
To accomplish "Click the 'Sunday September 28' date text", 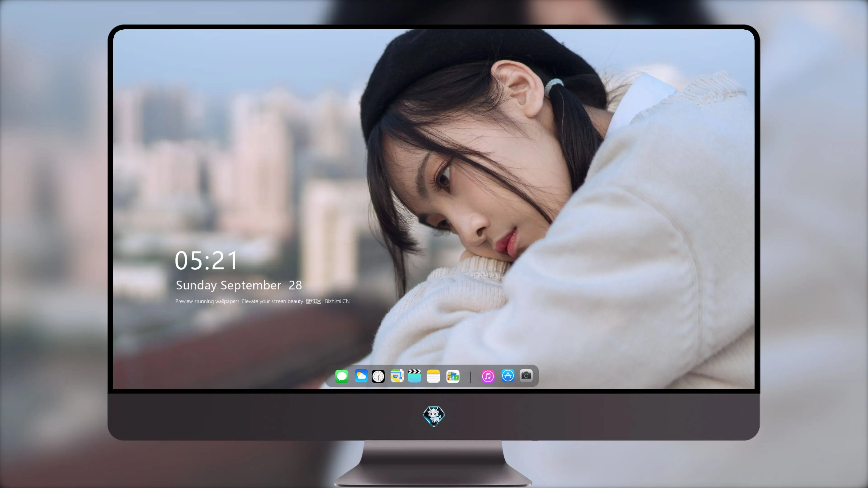I will tap(239, 285).
